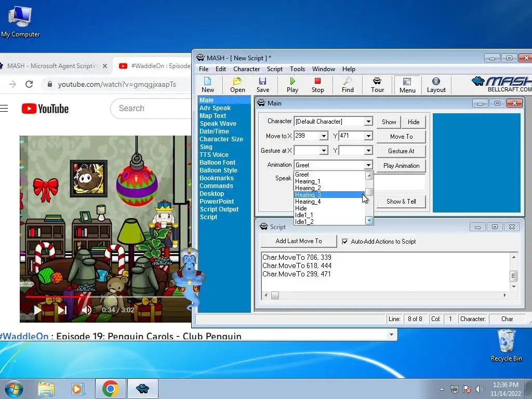
Task: Open the YouTube hamburger menu
Action: point(4,109)
